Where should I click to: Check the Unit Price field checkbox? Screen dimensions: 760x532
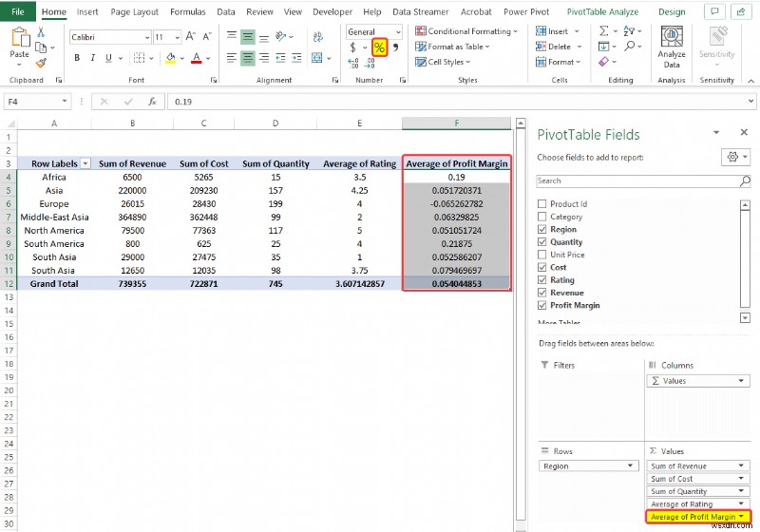541,254
